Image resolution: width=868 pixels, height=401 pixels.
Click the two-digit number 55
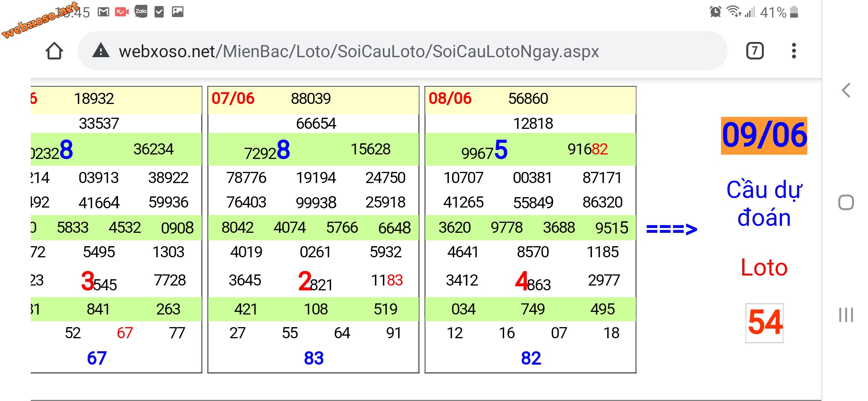[x=290, y=333]
